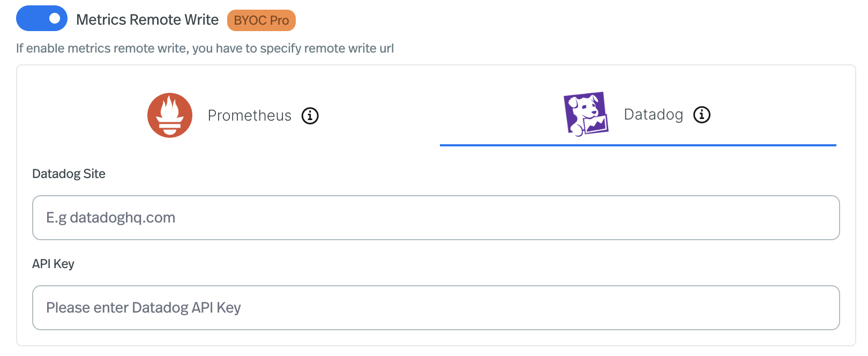Select the Datadog tab
The image size is (868, 356).
pyautogui.click(x=638, y=114)
